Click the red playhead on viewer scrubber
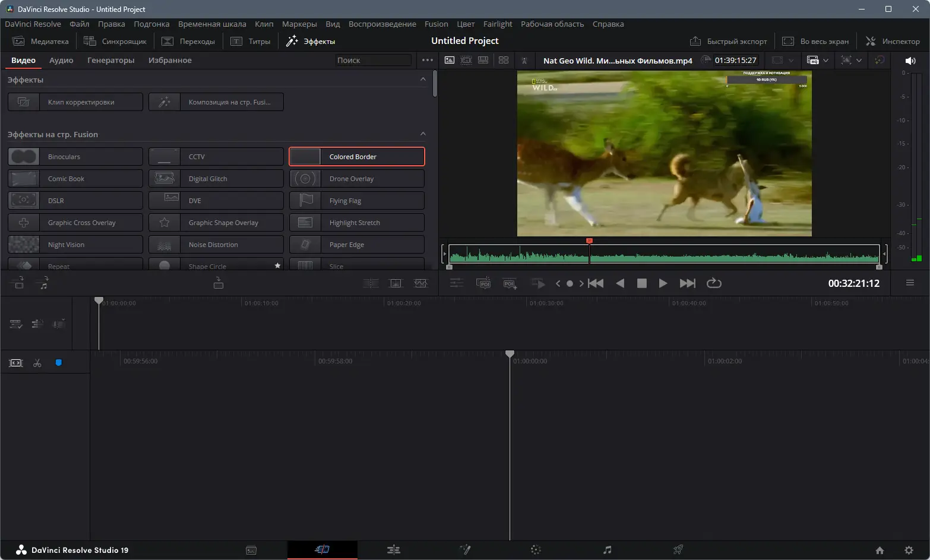Image resolution: width=930 pixels, height=560 pixels. [x=589, y=241]
